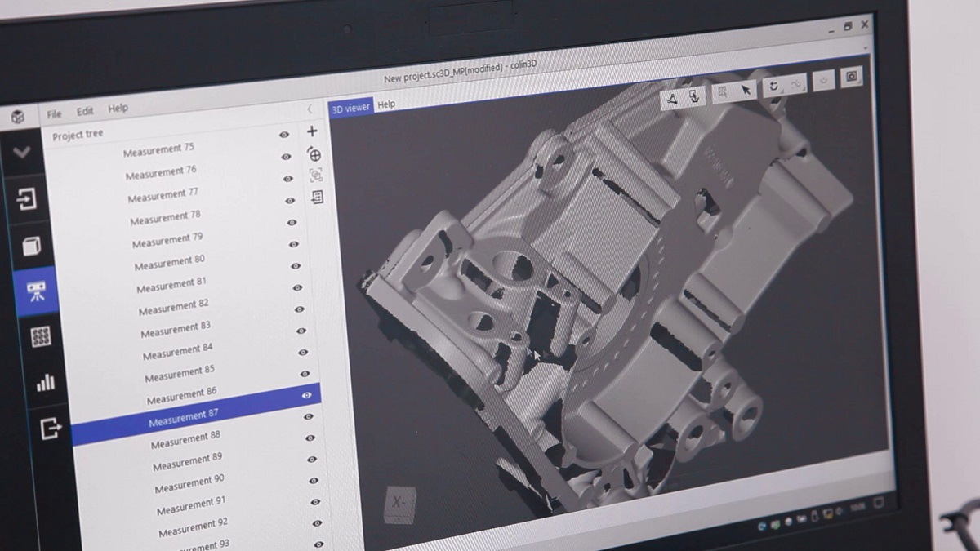Click the screenshot camera icon in viewer
The height and width of the screenshot is (551, 980).
click(x=852, y=77)
